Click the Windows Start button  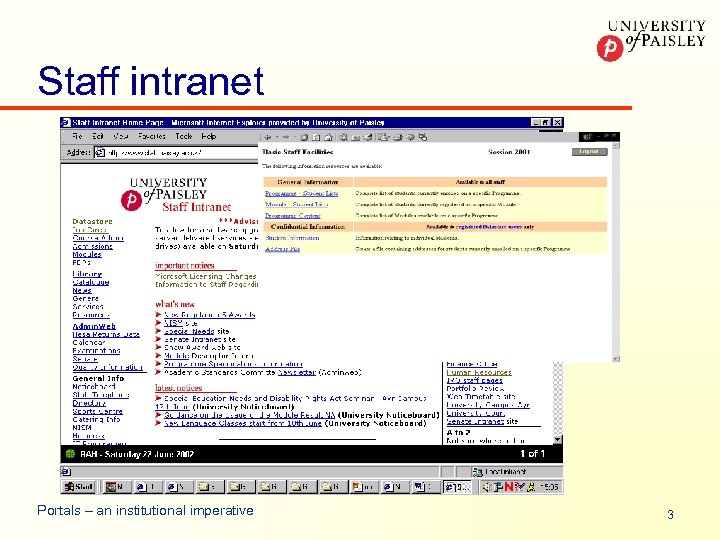click(79, 487)
